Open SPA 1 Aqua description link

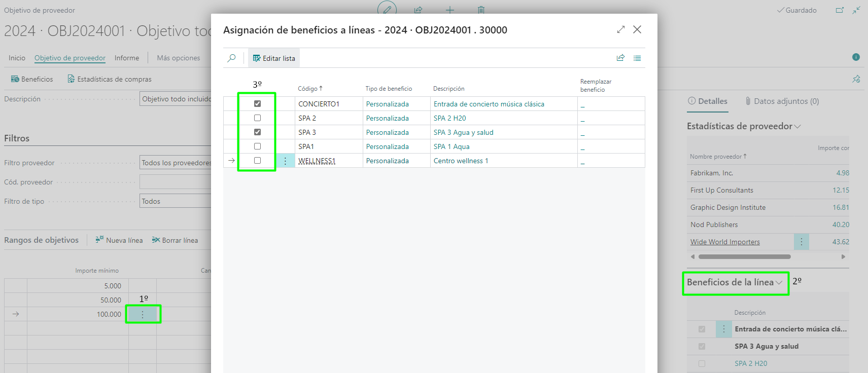(x=452, y=146)
